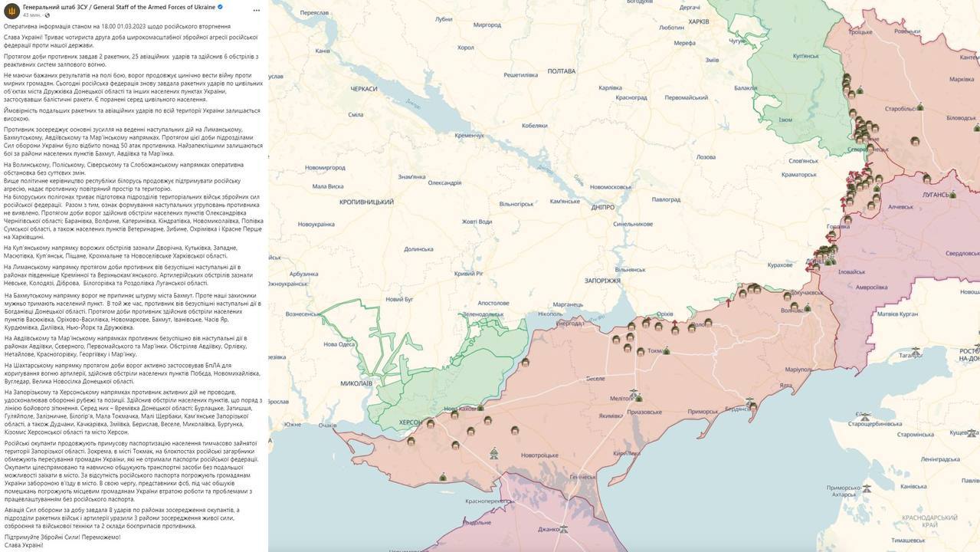Click the soldier marker right of ХЕРСОН label

pyautogui.click(x=432, y=422)
